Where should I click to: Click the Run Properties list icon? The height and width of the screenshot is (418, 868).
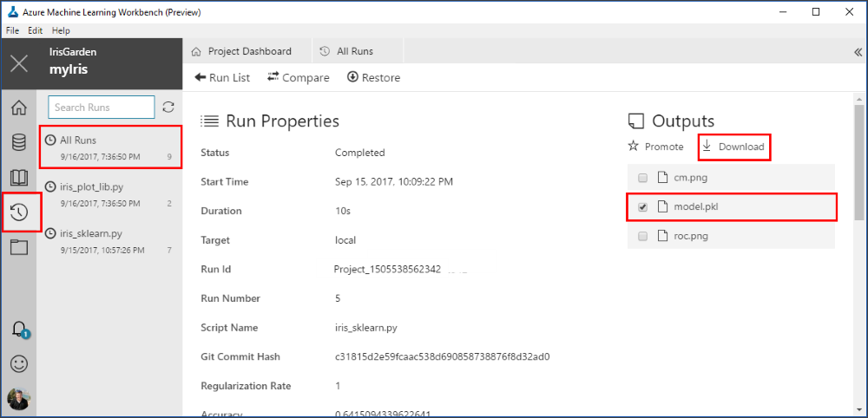tap(210, 121)
